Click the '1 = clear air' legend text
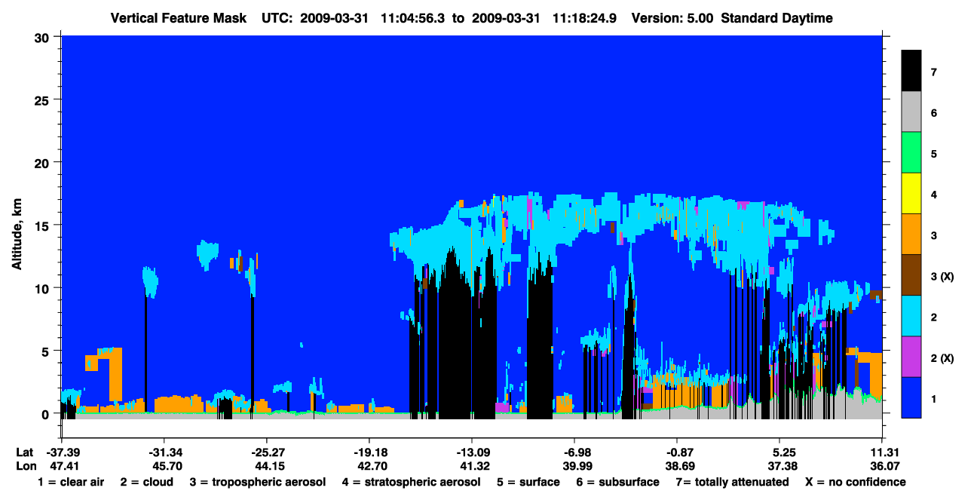Image resolution: width=980 pixels, height=503 pixels. [71, 482]
